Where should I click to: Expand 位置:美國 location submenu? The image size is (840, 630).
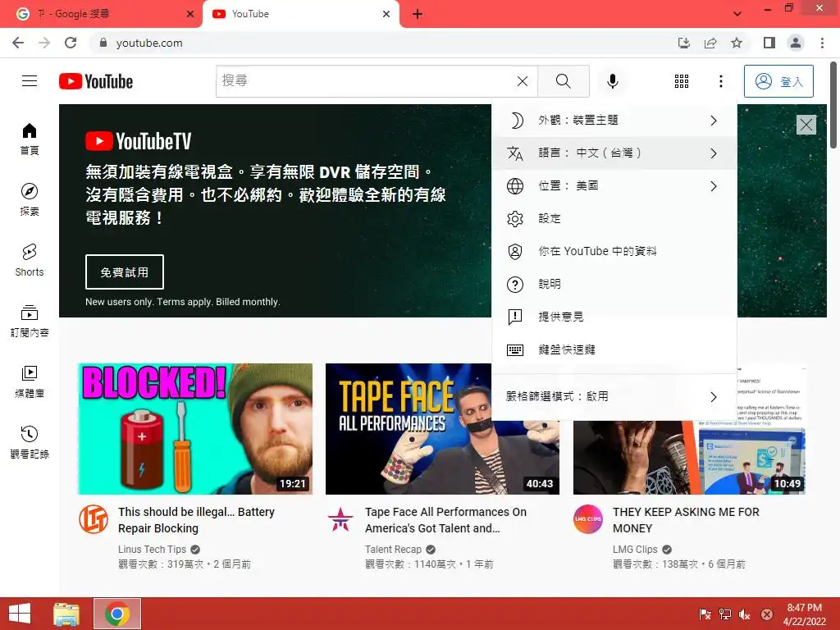tap(614, 186)
